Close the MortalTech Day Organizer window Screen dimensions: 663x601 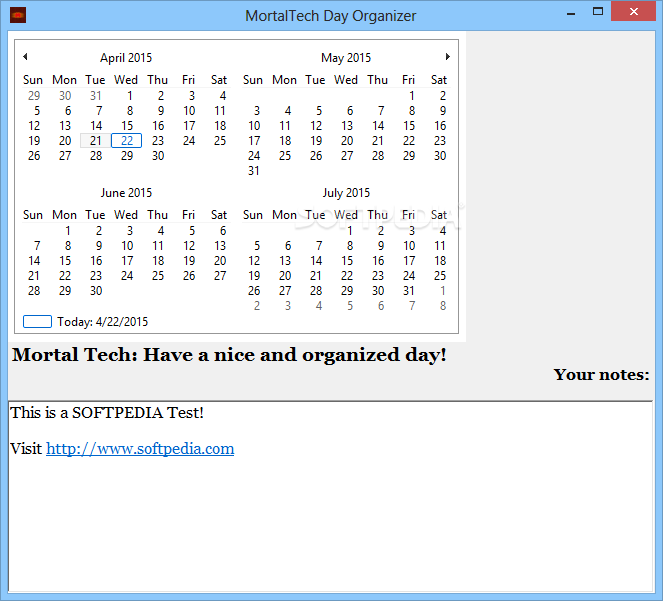click(633, 12)
